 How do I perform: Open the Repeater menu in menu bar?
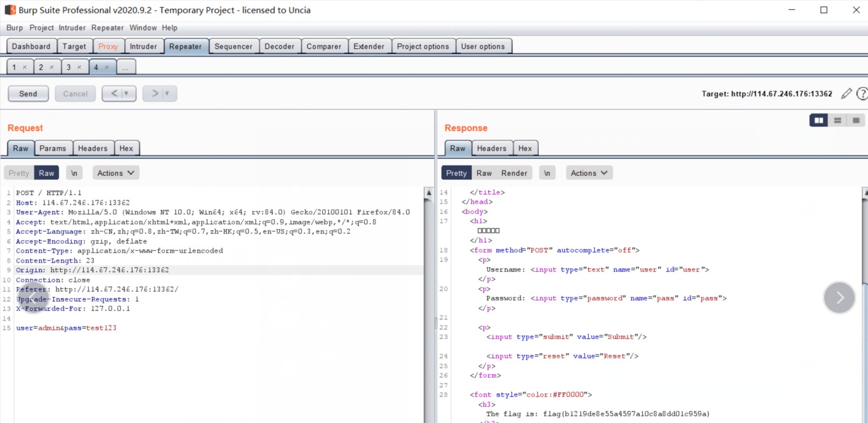click(107, 28)
